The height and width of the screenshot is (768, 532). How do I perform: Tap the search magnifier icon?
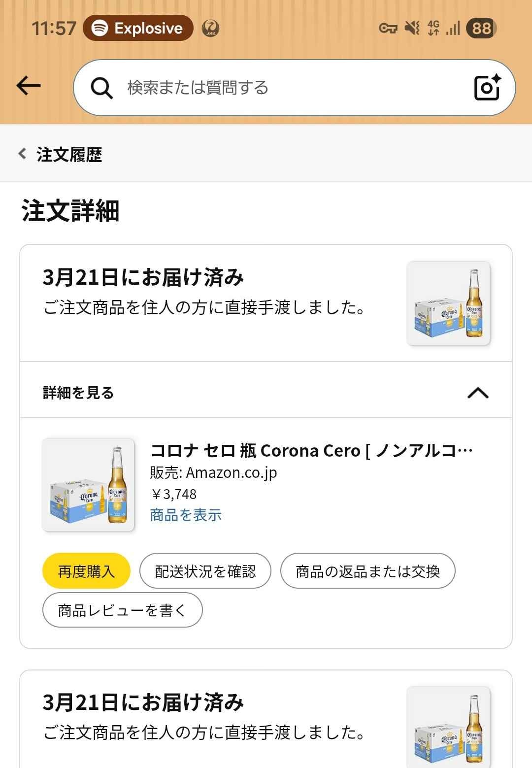tap(101, 88)
